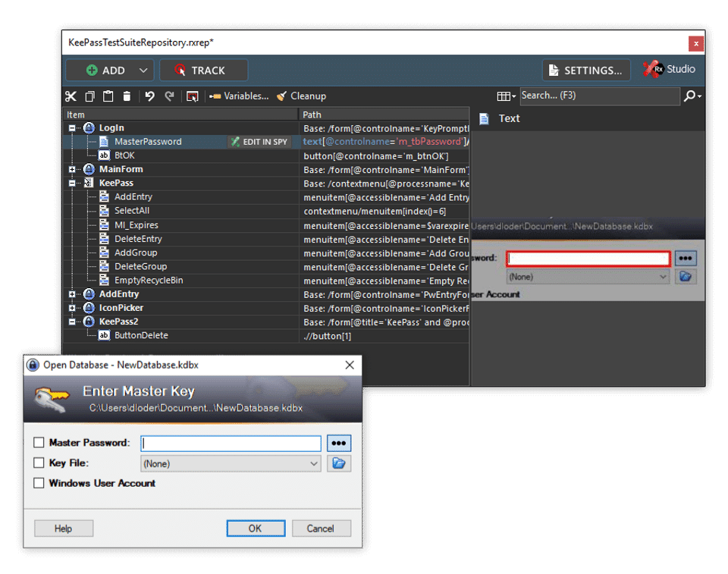Collapse the KeePass2 tree node
Screen dimensions: 728x574
[72, 322]
